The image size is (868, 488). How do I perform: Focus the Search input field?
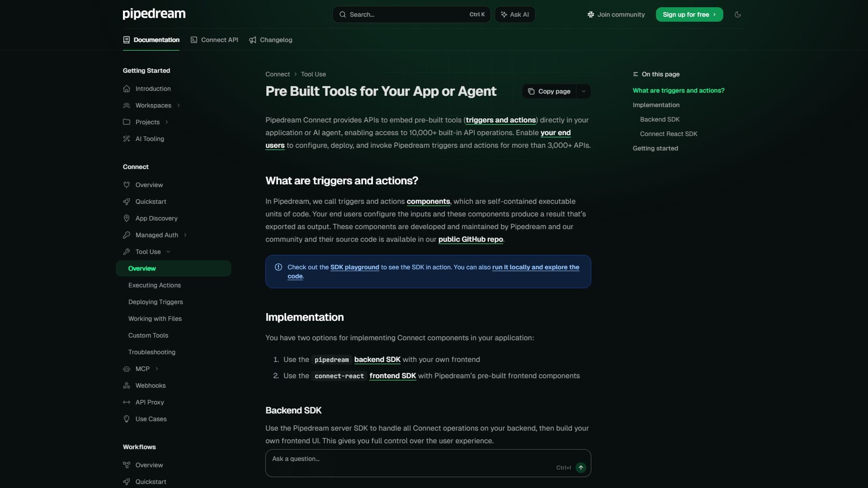pos(411,14)
